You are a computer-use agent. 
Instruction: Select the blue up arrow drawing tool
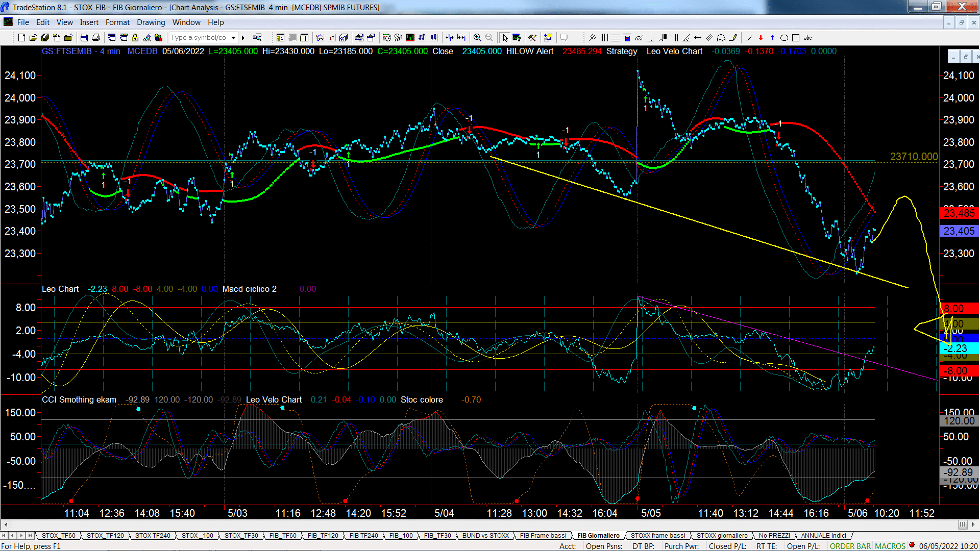772,37
